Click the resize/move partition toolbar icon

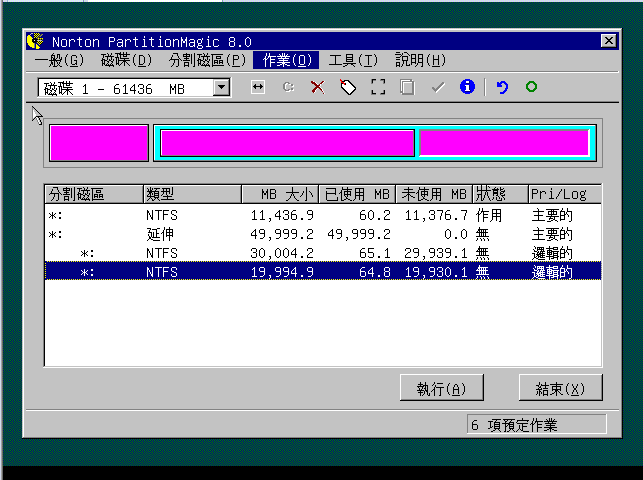click(x=258, y=87)
